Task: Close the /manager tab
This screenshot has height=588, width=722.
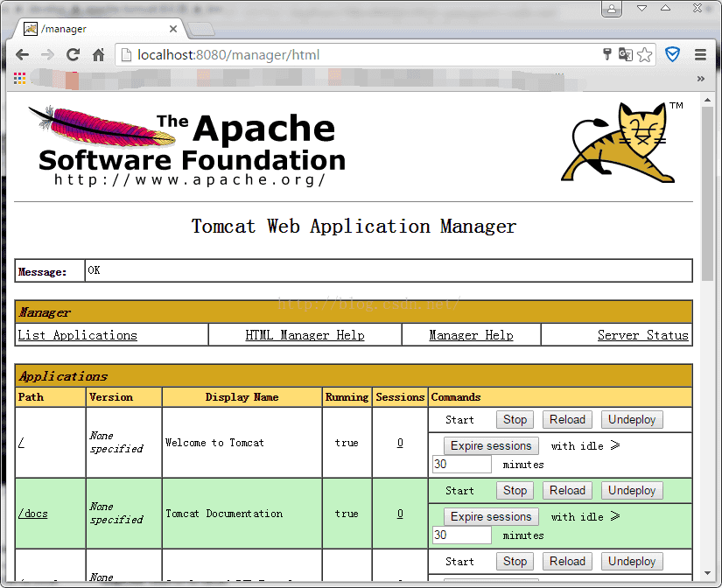Action: tap(173, 29)
